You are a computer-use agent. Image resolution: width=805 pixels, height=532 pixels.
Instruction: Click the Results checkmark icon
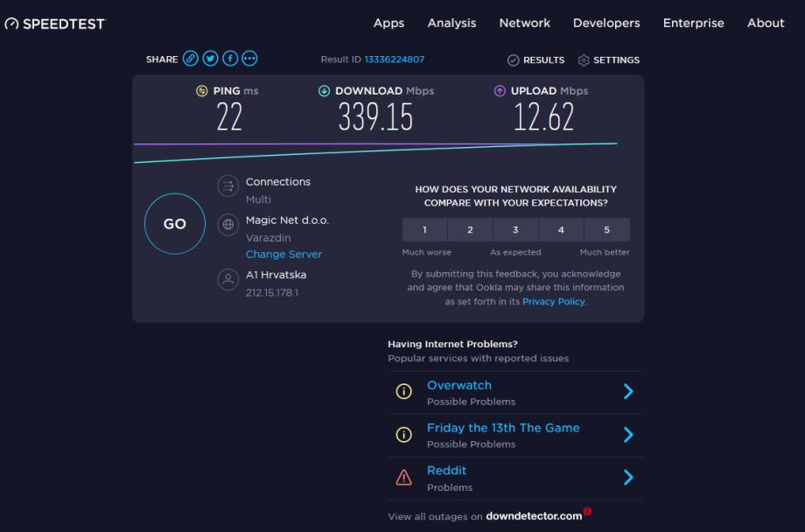[x=513, y=60]
